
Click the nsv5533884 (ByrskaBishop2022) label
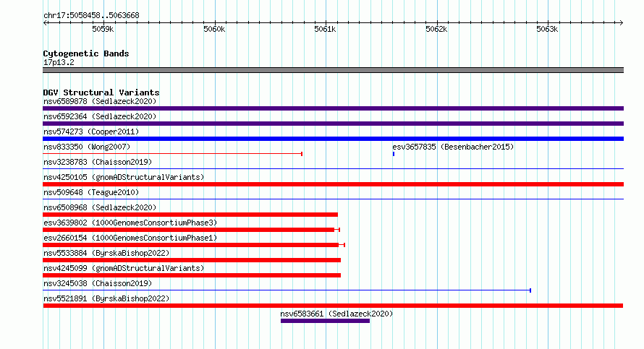click(x=106, y=253)
